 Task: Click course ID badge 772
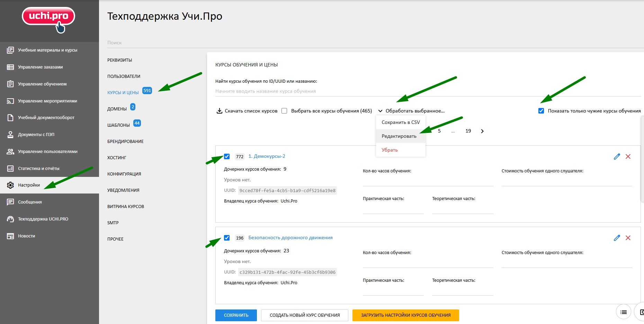240,157
